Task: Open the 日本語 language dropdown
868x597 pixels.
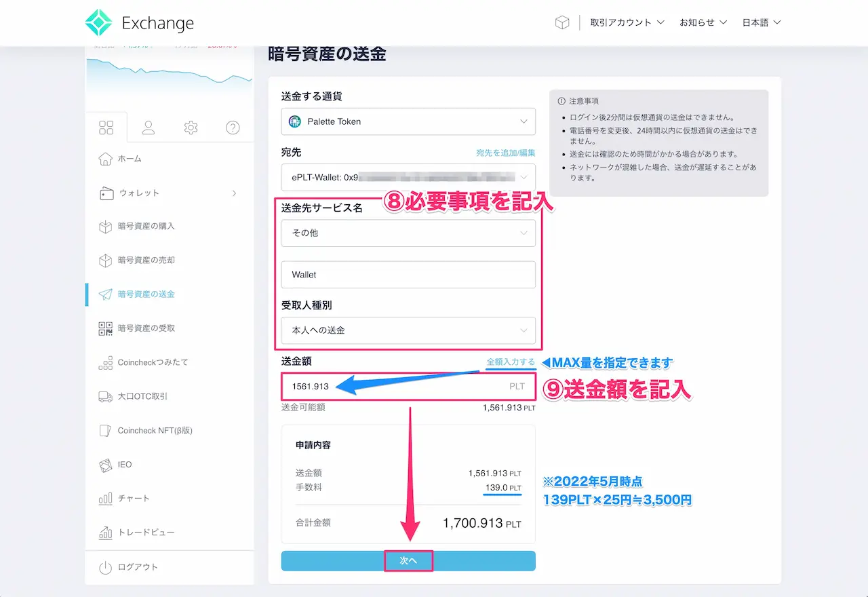Action: [x=762, y=22]
